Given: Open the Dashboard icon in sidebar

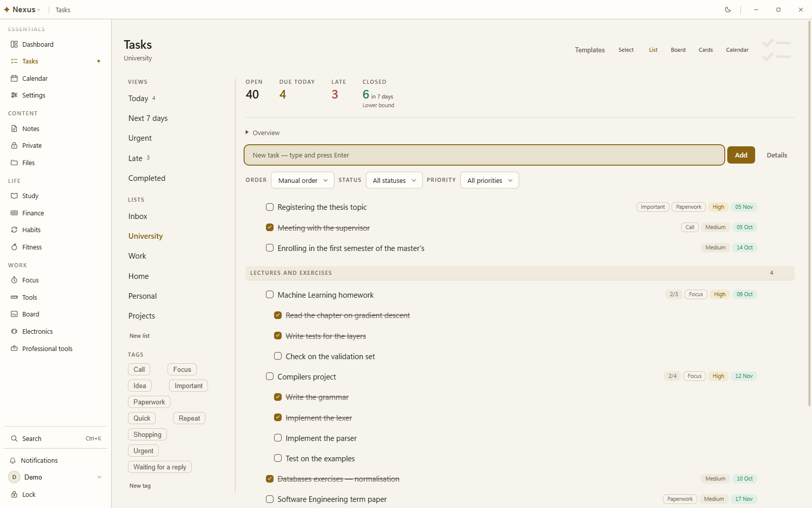Looking at the screenshot, I should click(14, 44).
